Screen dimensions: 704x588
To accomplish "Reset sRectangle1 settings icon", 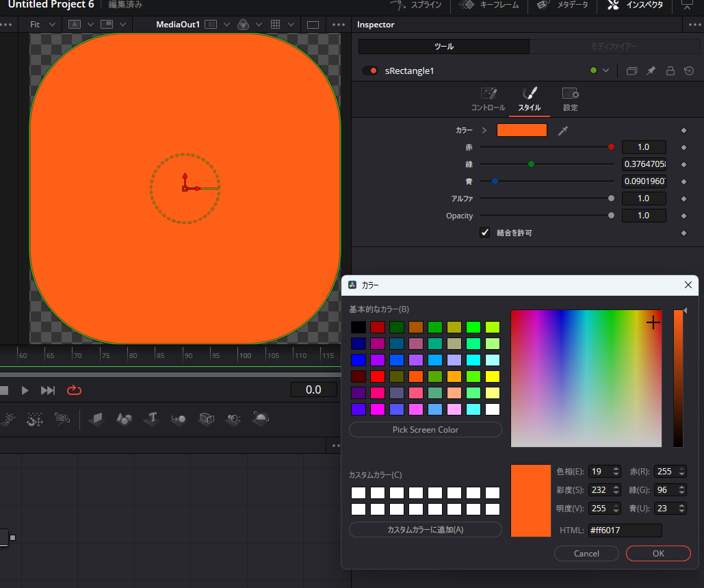I will tap(689, 71).
